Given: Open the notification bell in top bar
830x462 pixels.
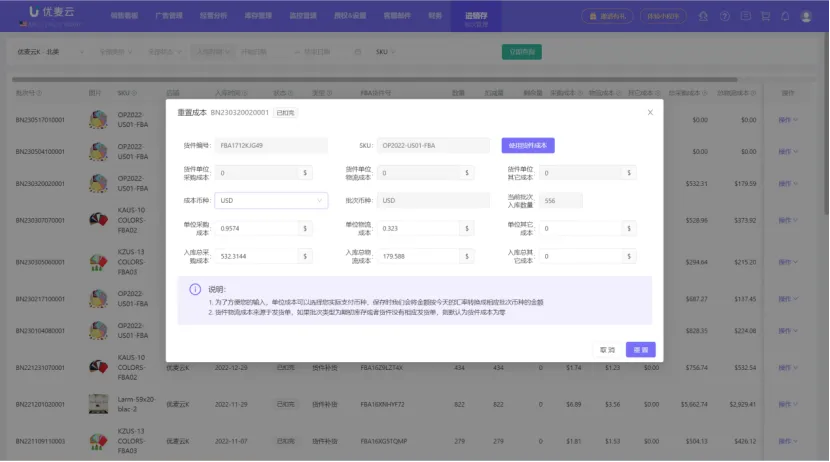Looking at the screenshot, I should [785, 16].
